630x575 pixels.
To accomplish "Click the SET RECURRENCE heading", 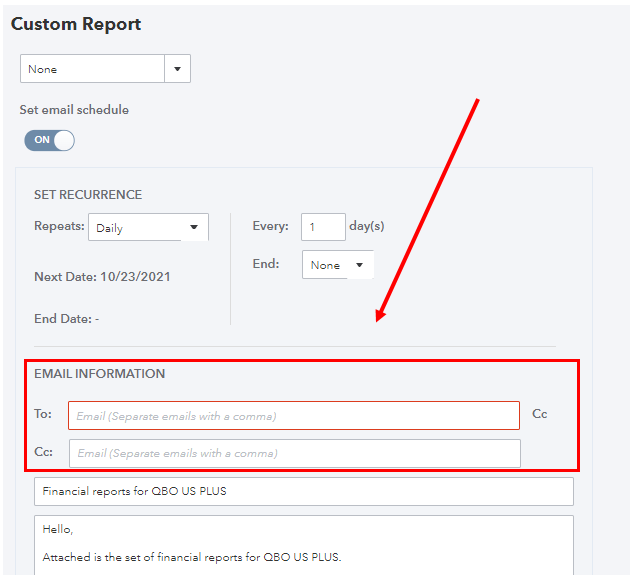I will (x=88, y=195).
